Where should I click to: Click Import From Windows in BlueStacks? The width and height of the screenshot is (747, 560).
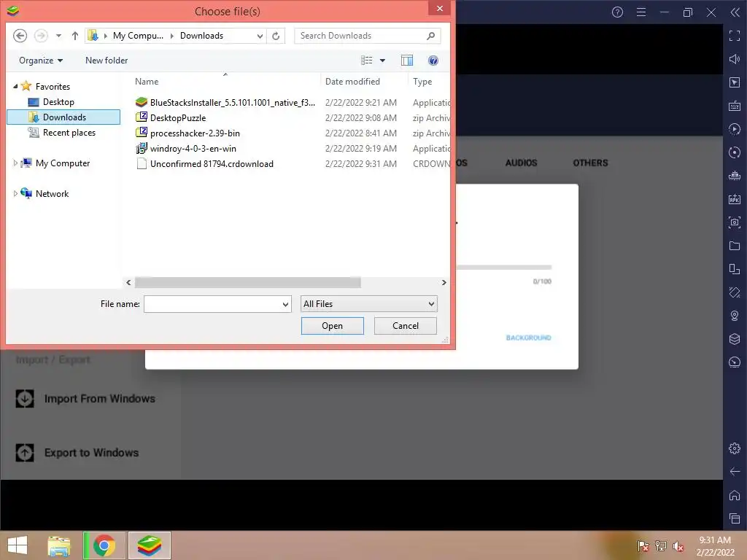tap(86, 399)
